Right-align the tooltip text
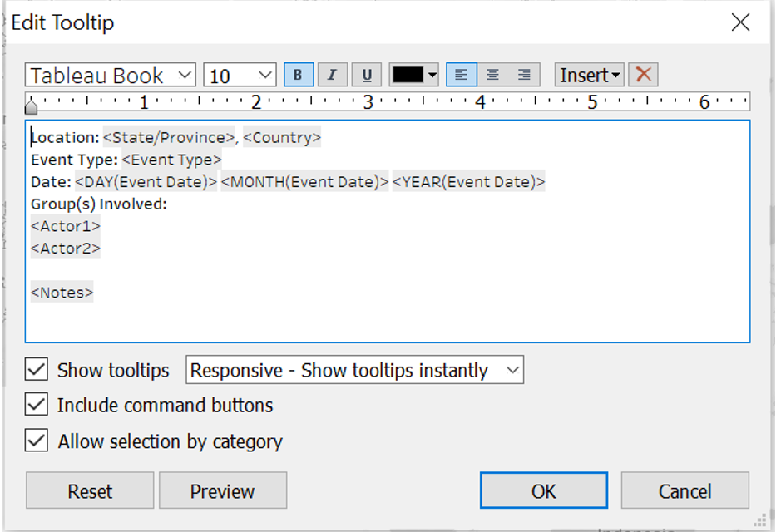This screenshot has height=532, width=776. point(524,75)
